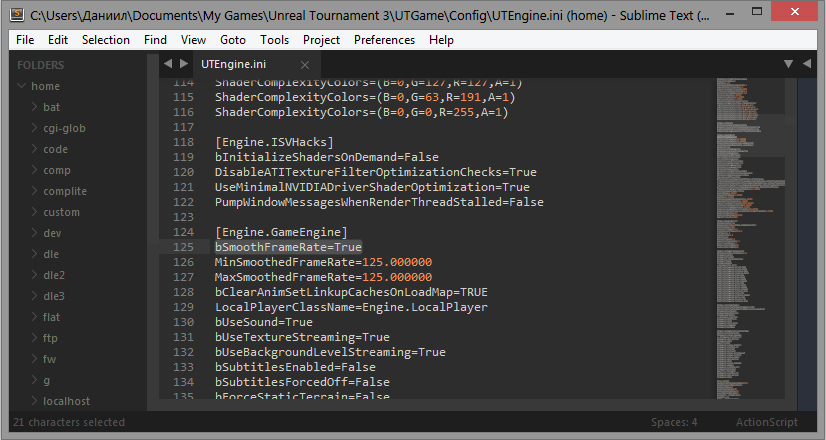826x440 pixels.
Task: Click the '21 characters selected' status text
Action: pos(69,422)
